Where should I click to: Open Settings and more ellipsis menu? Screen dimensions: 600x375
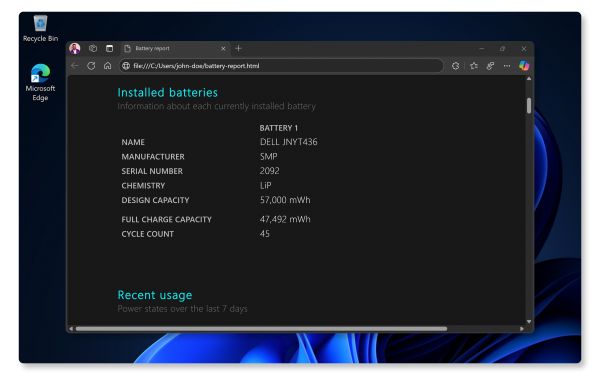pyautogui.click(x=507, y=66)
